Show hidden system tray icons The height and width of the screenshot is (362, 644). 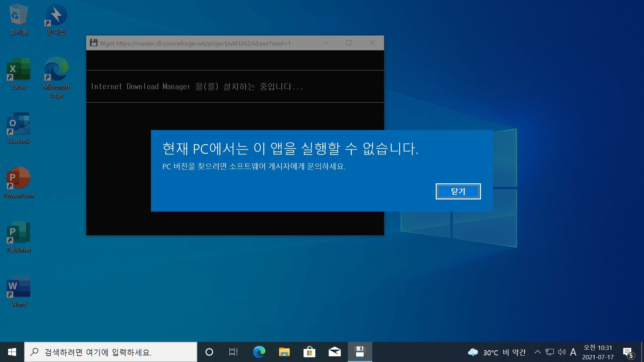[x=537, y=352]
